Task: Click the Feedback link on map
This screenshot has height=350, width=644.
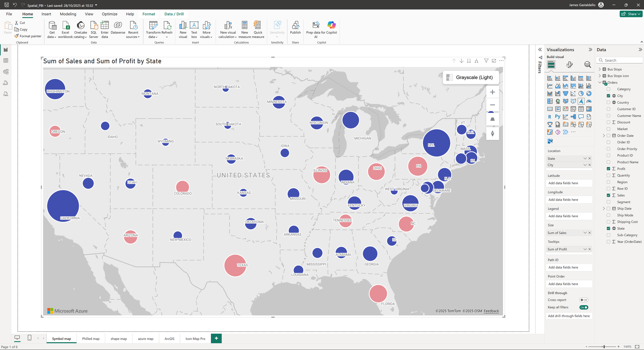Action: click(491, 311)
